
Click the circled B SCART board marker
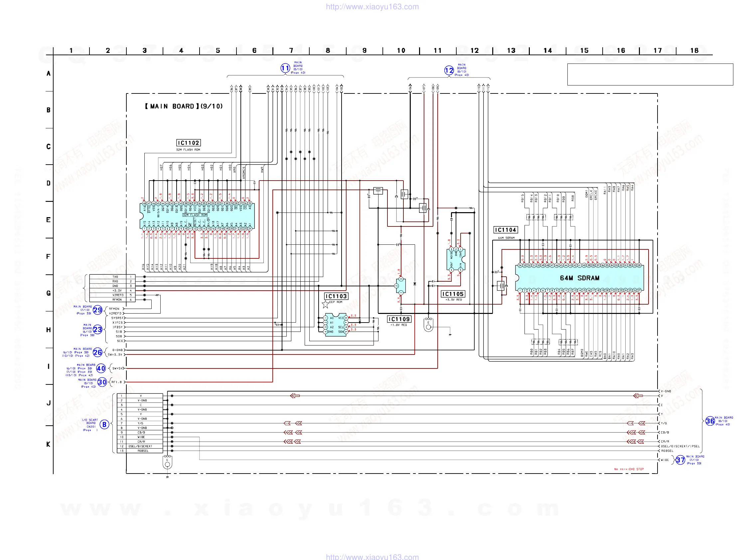[x=104, y=425]
